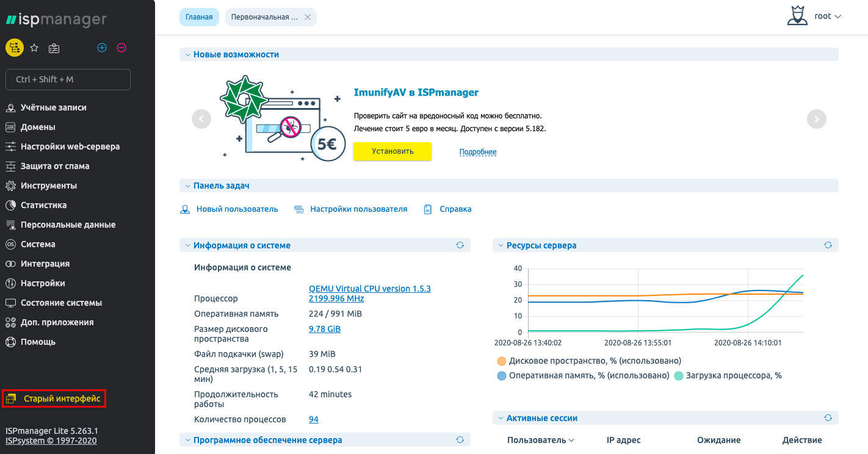Open Защита от спама section

tap(55, 166)
